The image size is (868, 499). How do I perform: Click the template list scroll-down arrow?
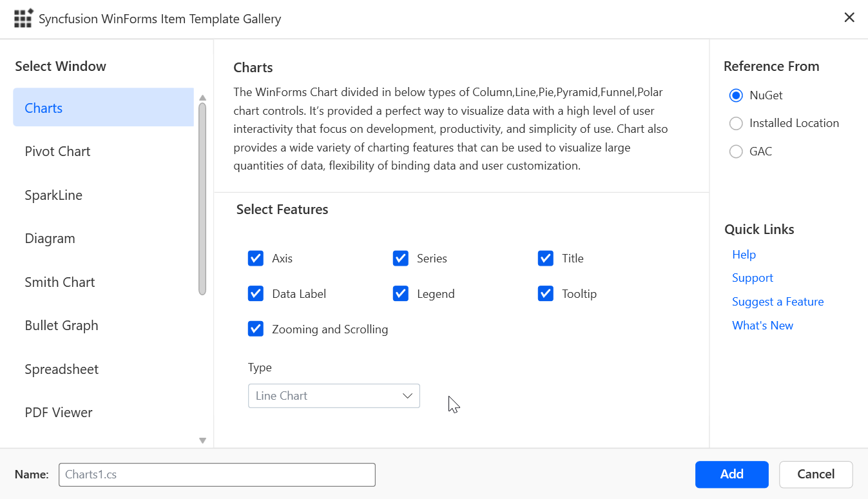tap(202, 440)
